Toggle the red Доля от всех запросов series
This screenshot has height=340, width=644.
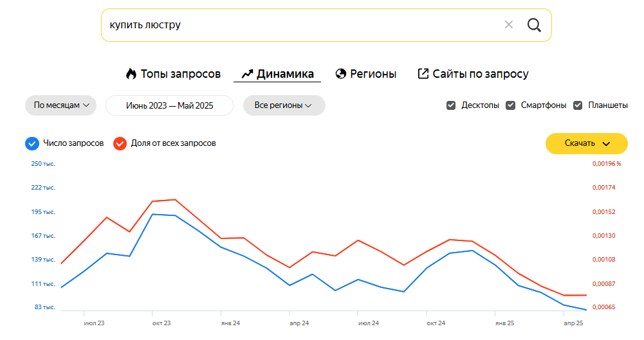click(x=120, y=143)
